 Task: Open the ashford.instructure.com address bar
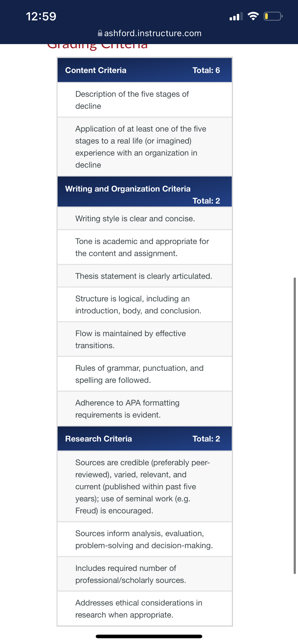149,33
